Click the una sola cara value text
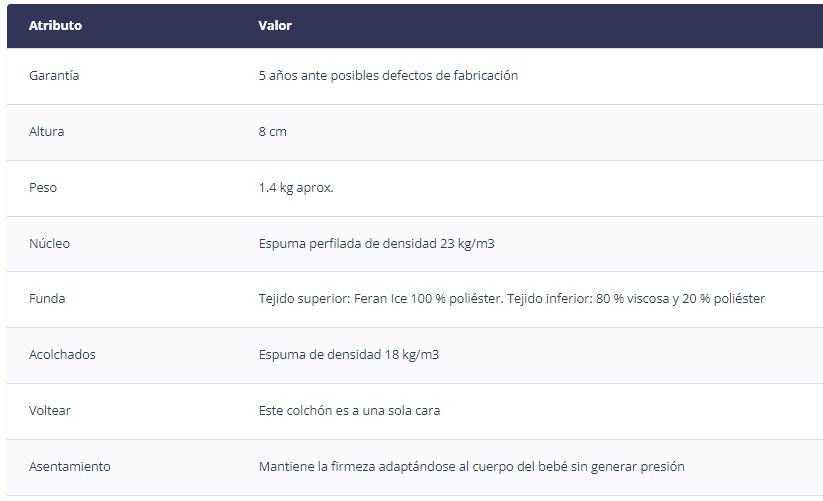Image resolution: width=823 pixels, height=501 pixels. click(x=349, y=410)
